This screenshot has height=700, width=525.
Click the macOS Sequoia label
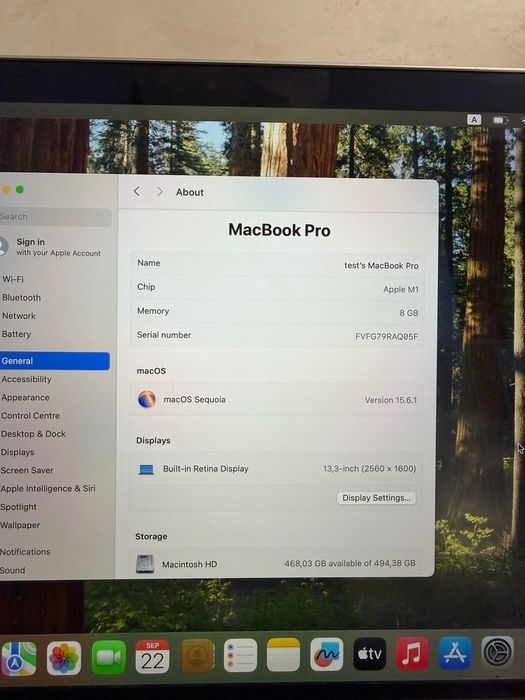(194, 400)
